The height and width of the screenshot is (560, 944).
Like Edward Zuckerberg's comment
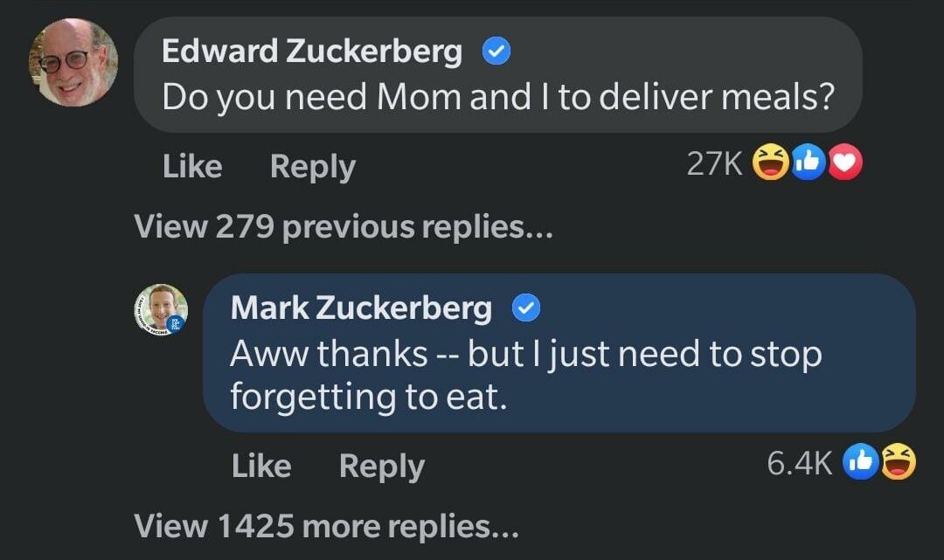[192, 166]
